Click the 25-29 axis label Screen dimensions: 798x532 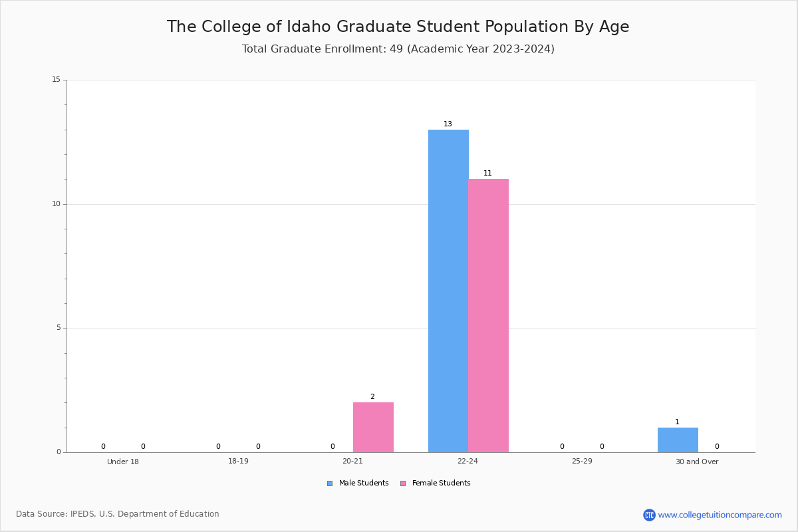pyautogui.click(x=582, y=462)
